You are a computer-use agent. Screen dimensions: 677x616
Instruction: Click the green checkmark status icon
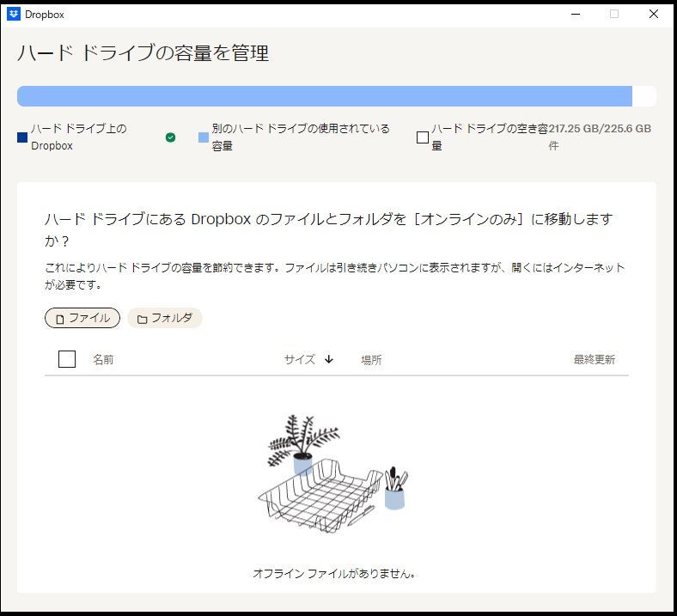coord(171,137)
